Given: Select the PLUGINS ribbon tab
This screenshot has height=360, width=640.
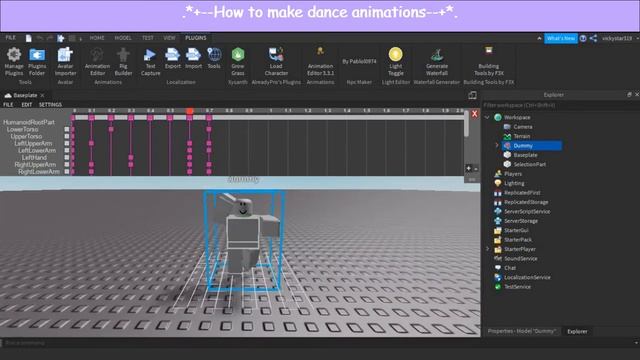Looking at the screenshot, I should point(196,38).
